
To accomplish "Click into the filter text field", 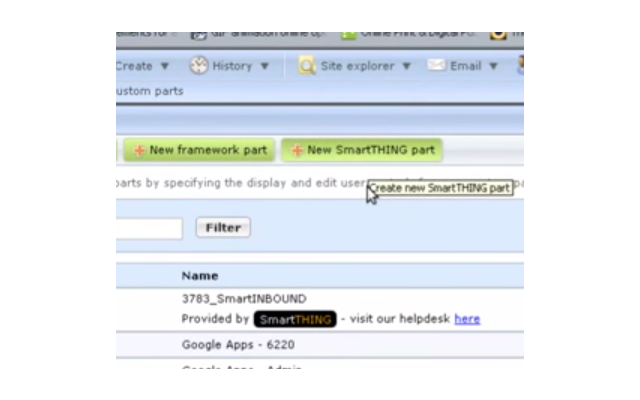I will pyautogui.click(x=149, y=229).
